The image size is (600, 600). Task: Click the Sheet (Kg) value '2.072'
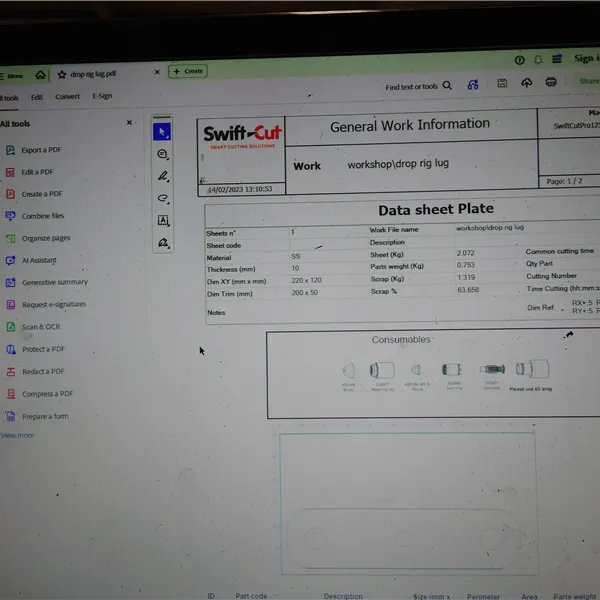[465, 253]
